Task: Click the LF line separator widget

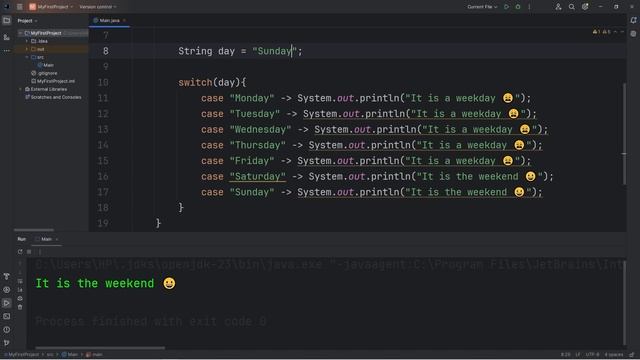Action: 578,355
